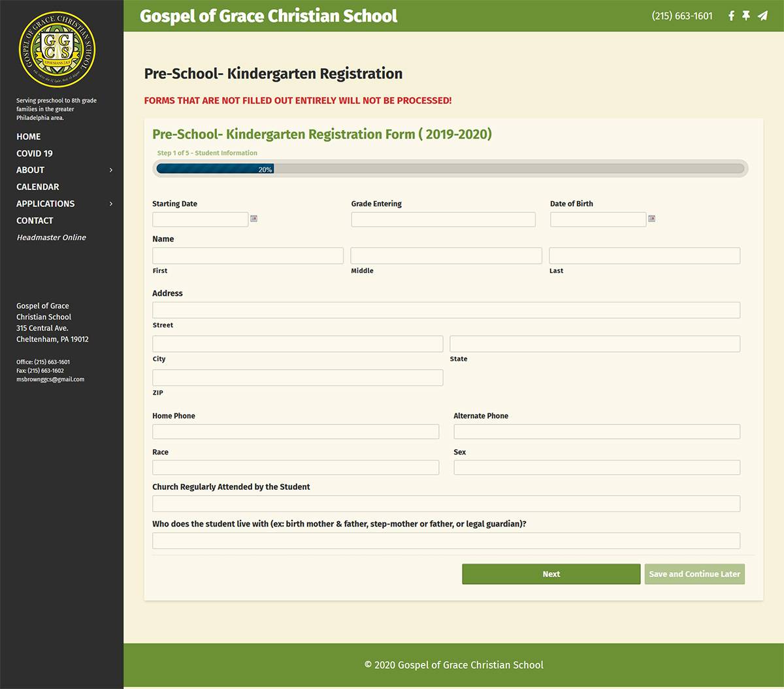Open Starting Date calendar picker icon

click(x=253, y=219)
